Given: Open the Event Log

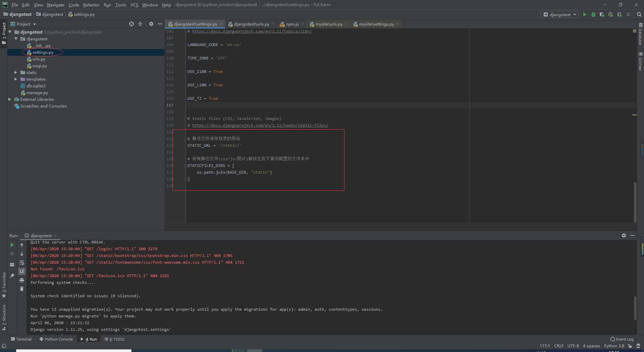Looking at the screenshot, I should [x=622, y=339].
